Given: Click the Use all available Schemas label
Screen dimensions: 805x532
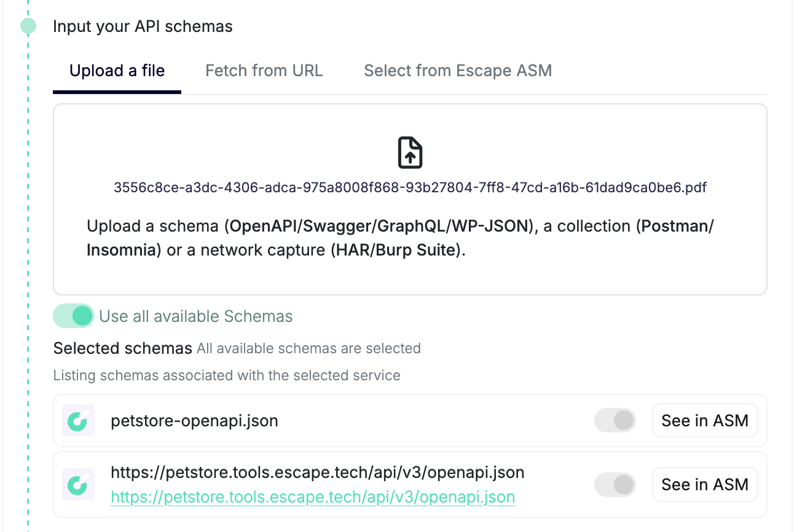Looking at the screenshot, I should coord(195,316).
